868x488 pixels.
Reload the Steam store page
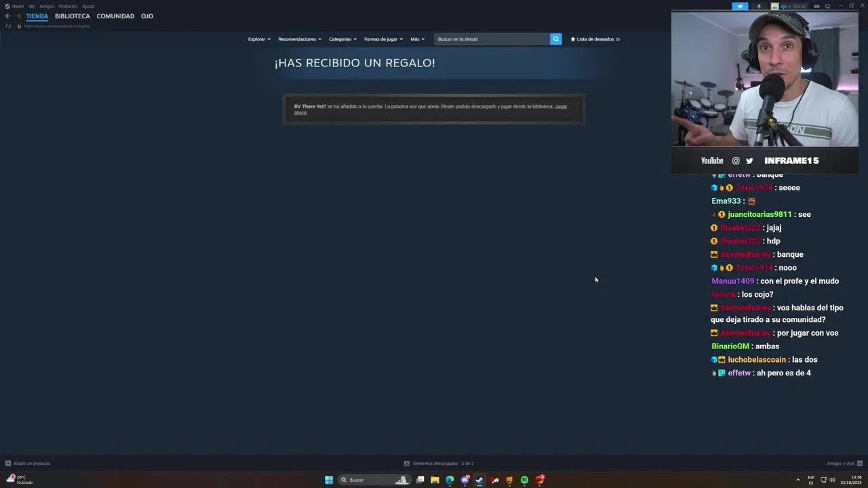(x=8, y=26)
